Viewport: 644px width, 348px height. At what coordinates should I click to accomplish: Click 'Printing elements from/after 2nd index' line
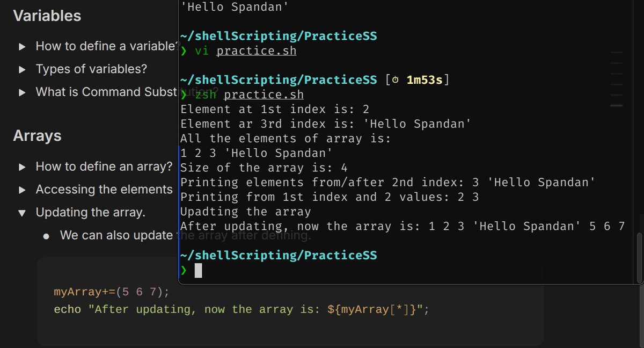tap(387, 183)
